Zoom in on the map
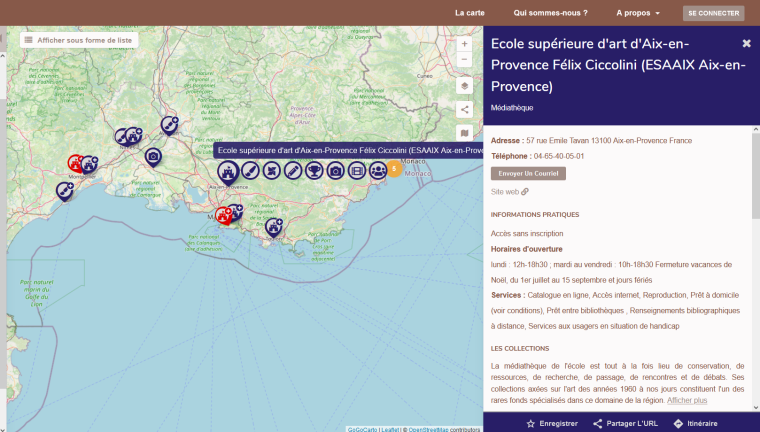The width and height of the screenshot is (760, 432). (x=464, y=44)
